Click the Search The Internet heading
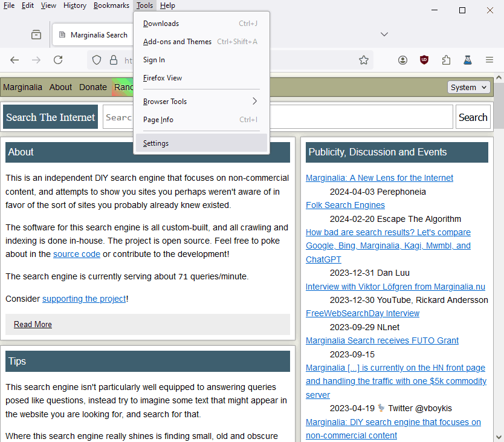 pos(51,117)
